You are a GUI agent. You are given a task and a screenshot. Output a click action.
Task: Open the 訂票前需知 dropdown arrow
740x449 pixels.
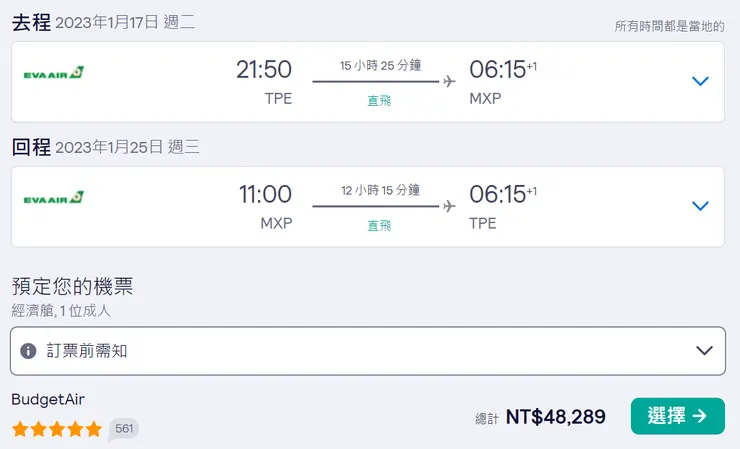pos(704,351)
